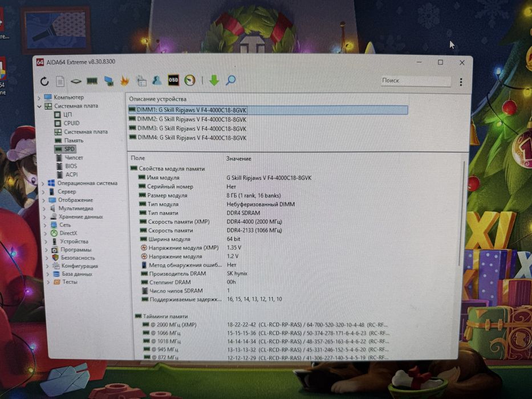The width and height of the screenshot is (532, 399).
Task: Collapse the Системная плата tree node
Action: click(x=39, y=107)
